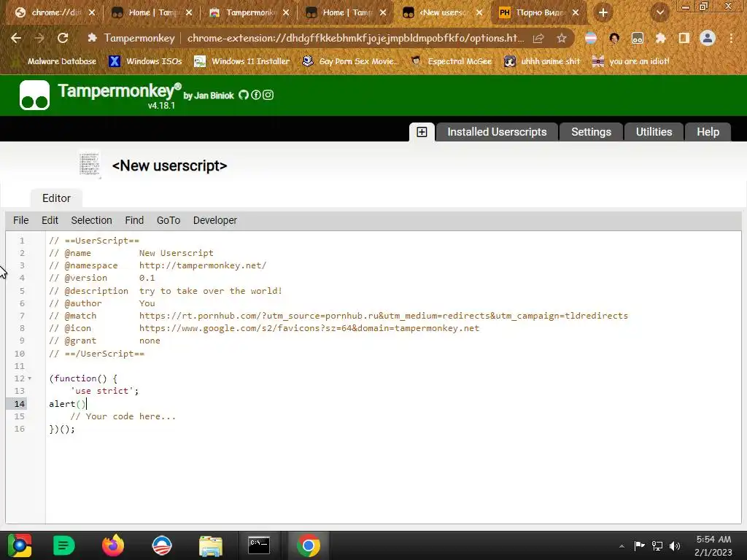This screenshot has width=747, height=560.
Task: Click the Tampermonkey logo in header
Action: pos(34,96)
